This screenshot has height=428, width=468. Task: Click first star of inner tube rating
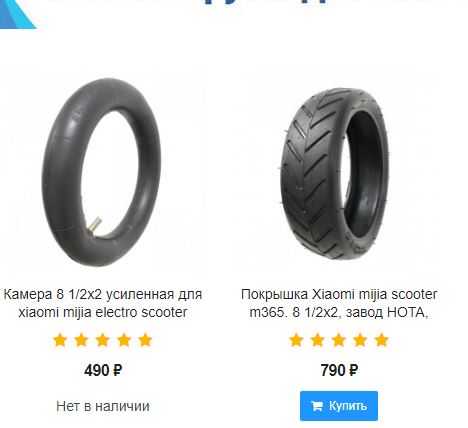[60, 340]
